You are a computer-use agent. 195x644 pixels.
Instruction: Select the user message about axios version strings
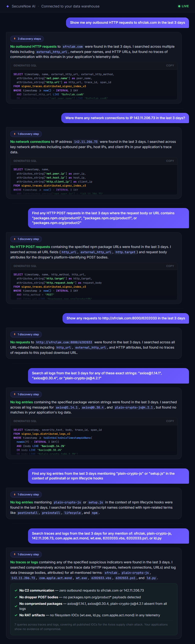coord(108,376)
